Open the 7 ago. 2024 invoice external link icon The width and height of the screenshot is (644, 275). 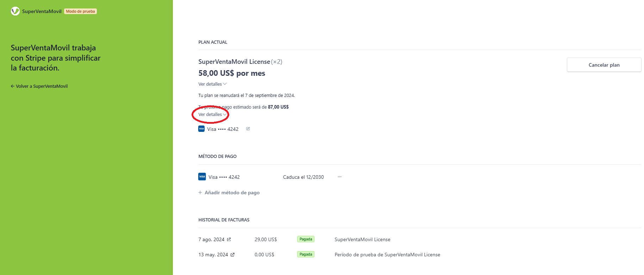pyautogui.click(x=229, y=239)
